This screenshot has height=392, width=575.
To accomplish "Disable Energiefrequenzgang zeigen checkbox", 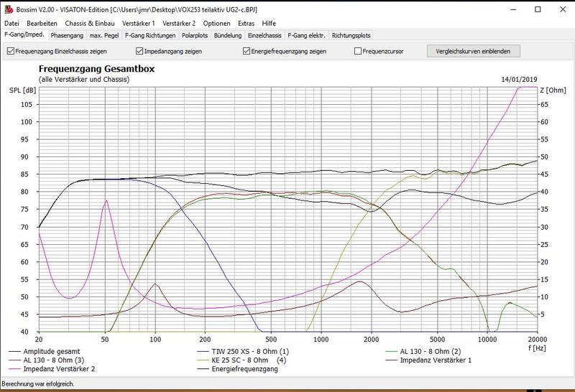I will click(x=247, y=52).
